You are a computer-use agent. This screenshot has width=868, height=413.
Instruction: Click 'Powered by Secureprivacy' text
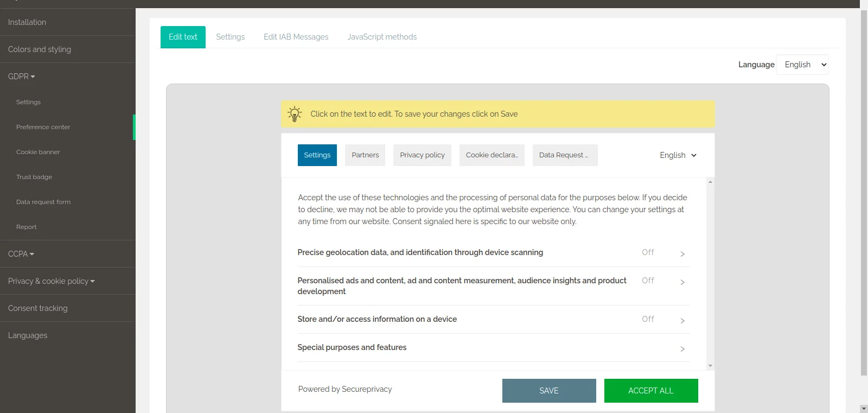click(x=345, y=389)
